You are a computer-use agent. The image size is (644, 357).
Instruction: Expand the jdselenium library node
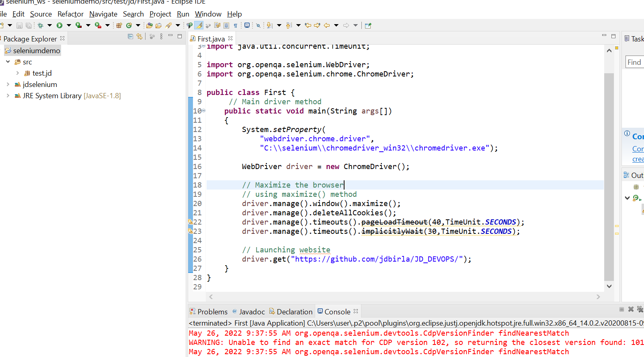[x=8, y=84]
